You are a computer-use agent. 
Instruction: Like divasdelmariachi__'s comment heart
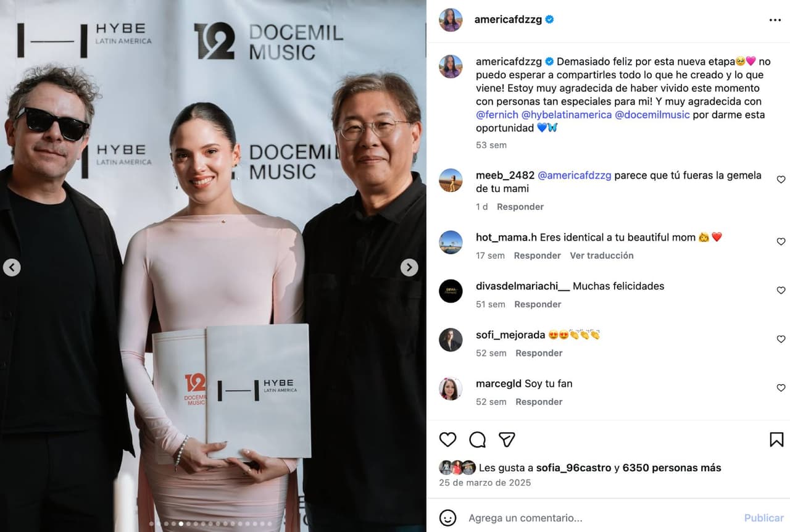click(x=781, y=290)
